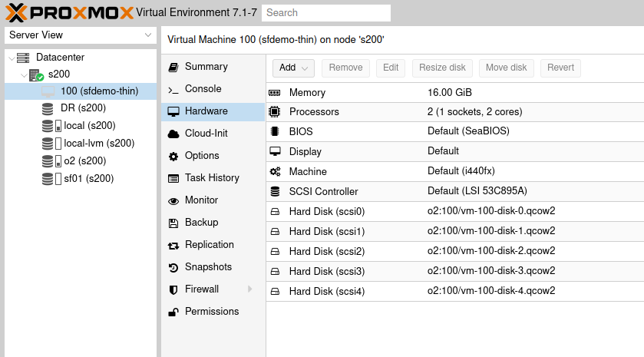Select the Hard Disk (scsi2) row
The width and height of the screenshot is (644, 357).
[x=455, y=251]
